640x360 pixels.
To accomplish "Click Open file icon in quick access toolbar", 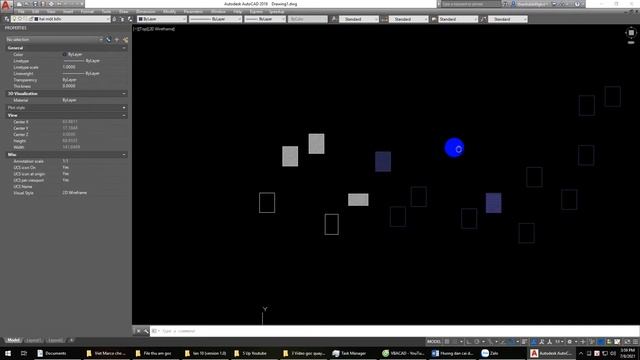I will [27, 4].
